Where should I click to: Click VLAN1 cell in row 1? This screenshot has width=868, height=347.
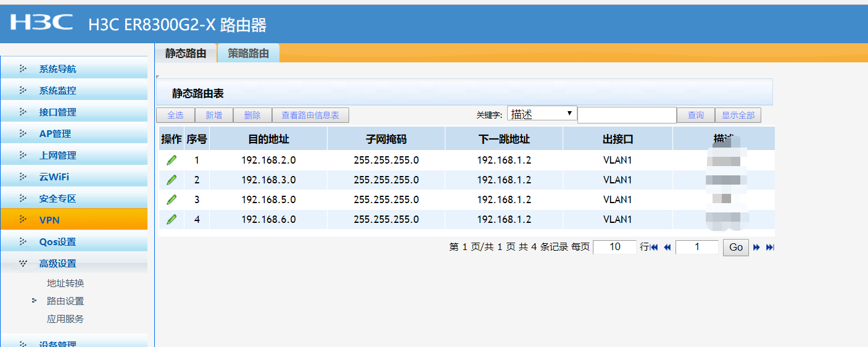click(x=618, y=161)
